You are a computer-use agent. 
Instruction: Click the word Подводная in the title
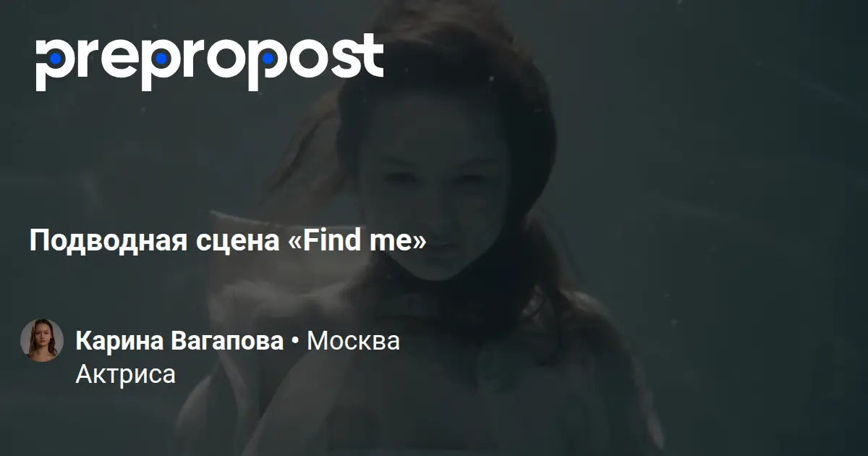point(109,241)
